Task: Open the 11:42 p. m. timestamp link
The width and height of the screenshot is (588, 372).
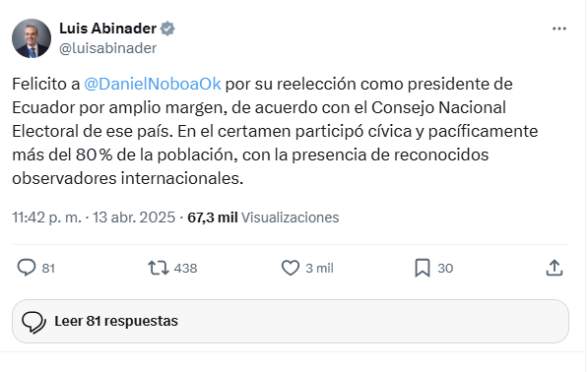Action: pos(46,217)
